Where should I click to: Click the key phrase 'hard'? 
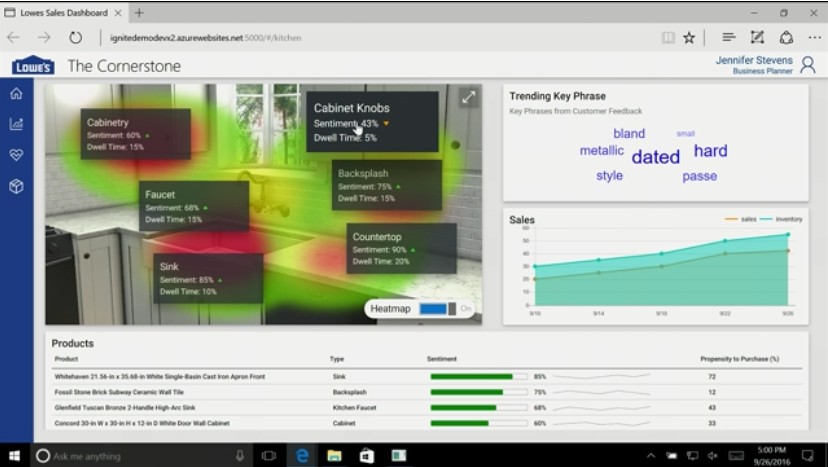point(710,151)
